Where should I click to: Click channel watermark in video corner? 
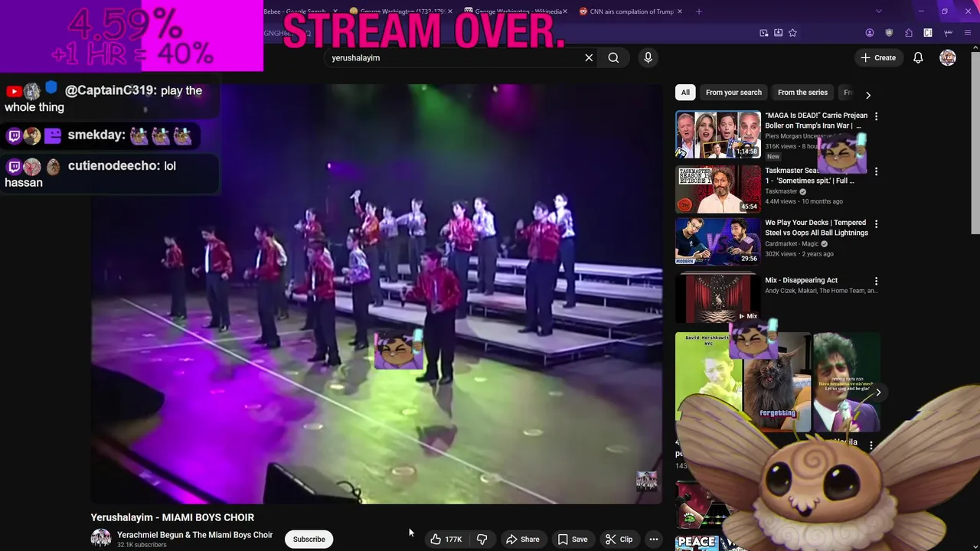647,481
